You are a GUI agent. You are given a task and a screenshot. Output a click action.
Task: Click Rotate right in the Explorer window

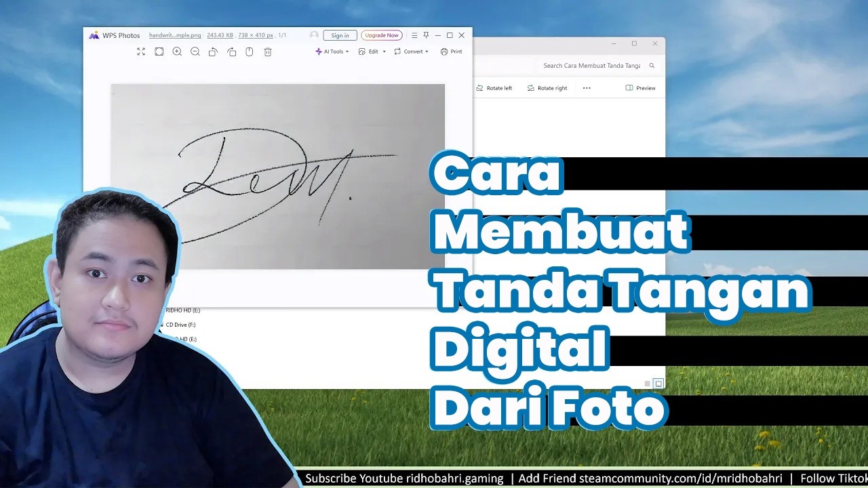point(547,88)
